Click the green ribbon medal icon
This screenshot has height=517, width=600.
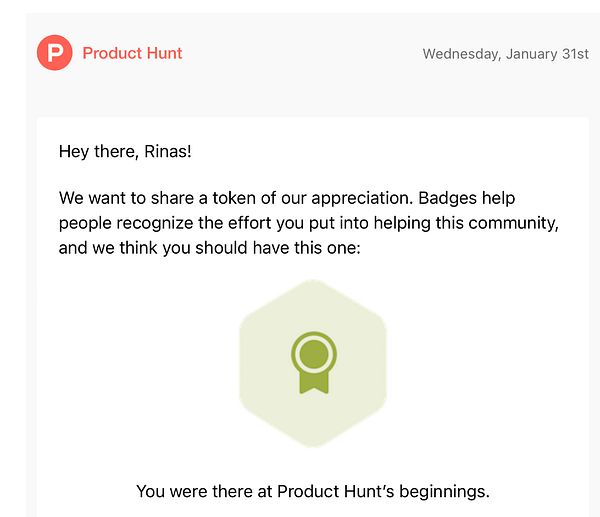[x=313, y=362]
